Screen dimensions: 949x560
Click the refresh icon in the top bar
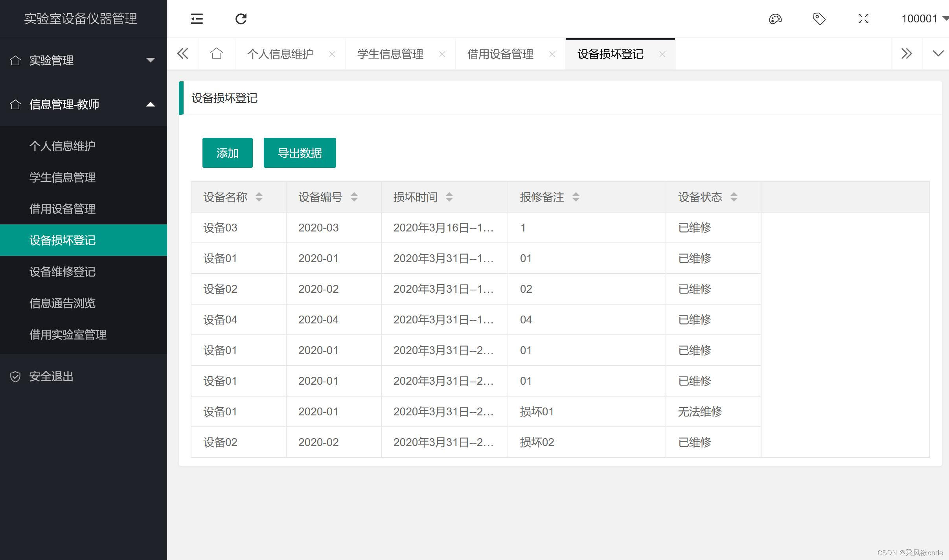(x=241, y=19)
